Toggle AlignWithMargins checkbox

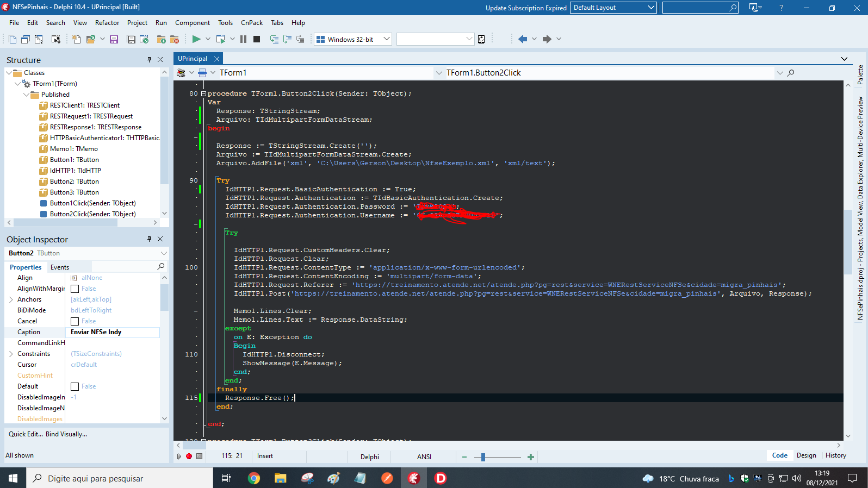75,289
